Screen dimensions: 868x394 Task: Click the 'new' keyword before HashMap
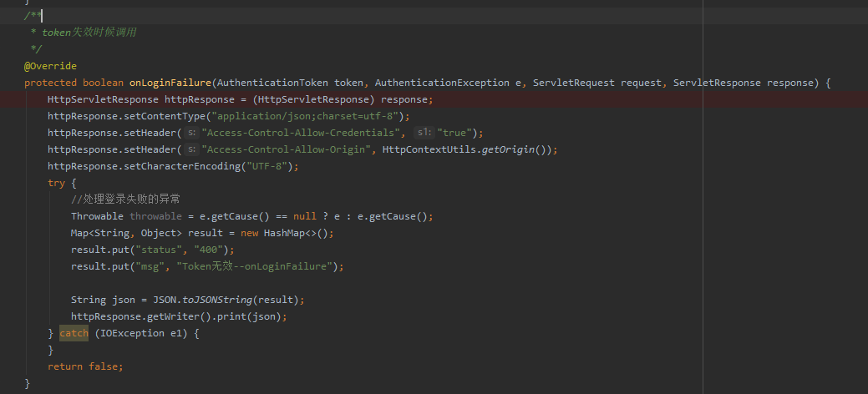coord(249,233)
